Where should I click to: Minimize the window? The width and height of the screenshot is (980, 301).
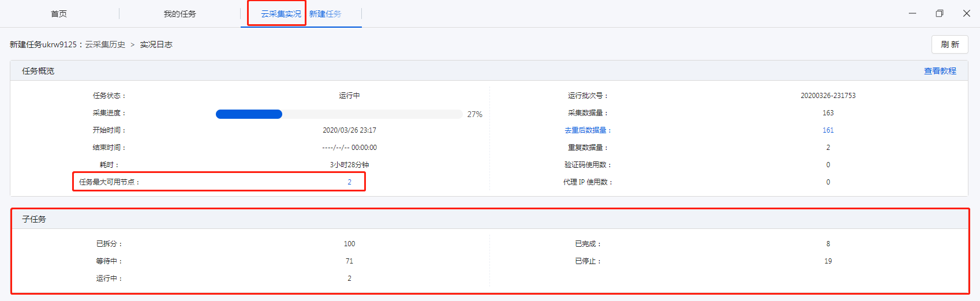912,13
